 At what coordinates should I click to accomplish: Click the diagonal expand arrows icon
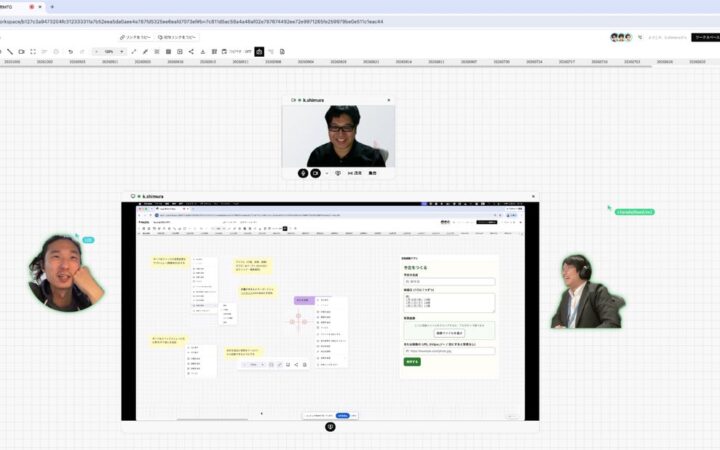coord(134,52)
